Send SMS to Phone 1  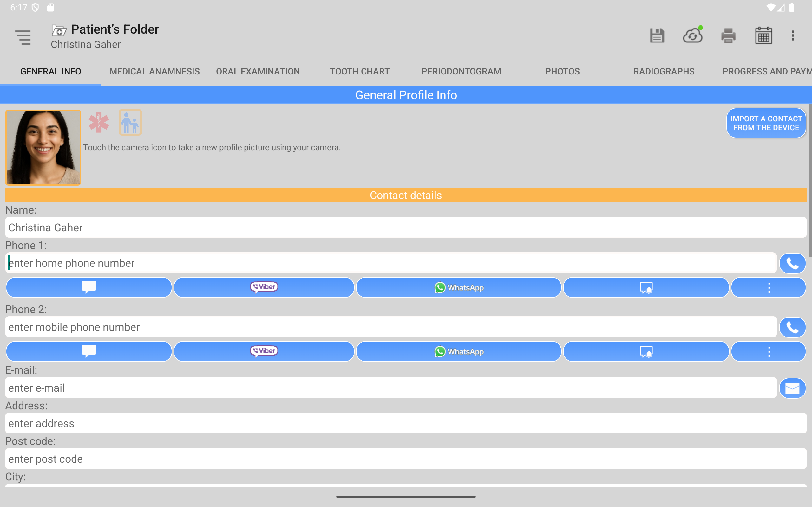coord(88,287)
